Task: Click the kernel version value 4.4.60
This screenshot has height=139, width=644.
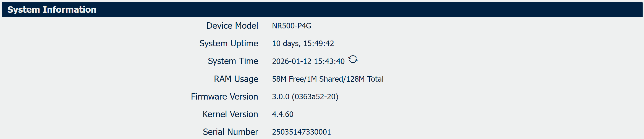Action: 282,114
